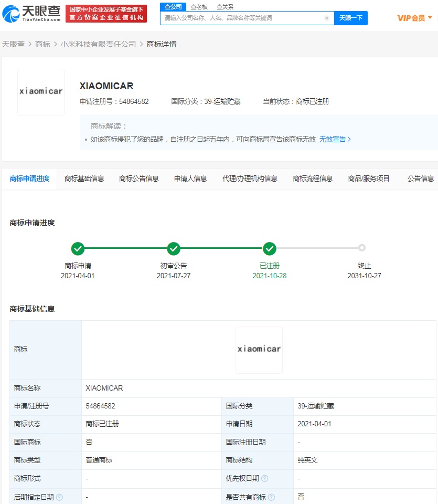Click the 初审公告 green checkmark step
Image resolution: width=438 pixels, height=504 pixels.
(x=174, y=248)
